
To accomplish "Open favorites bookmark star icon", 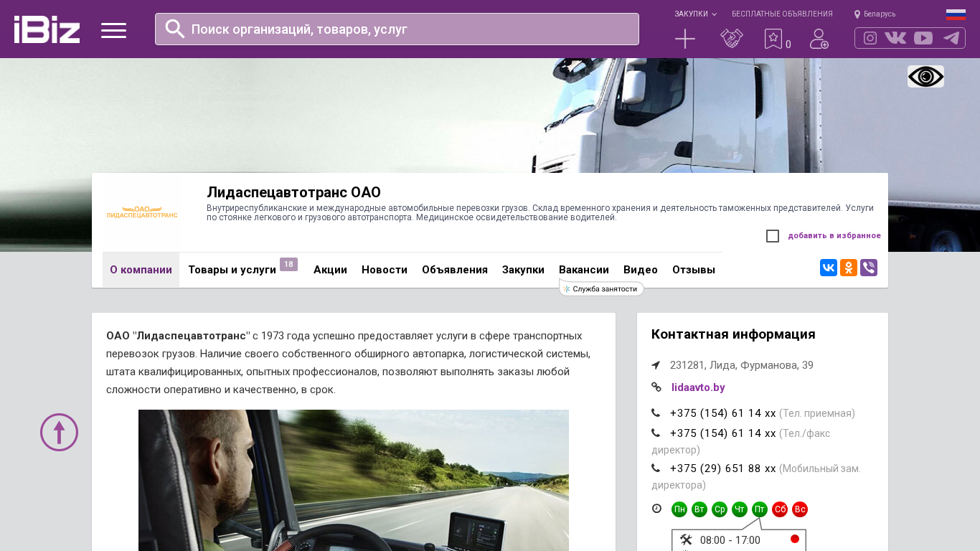I will tap(773, 39).
